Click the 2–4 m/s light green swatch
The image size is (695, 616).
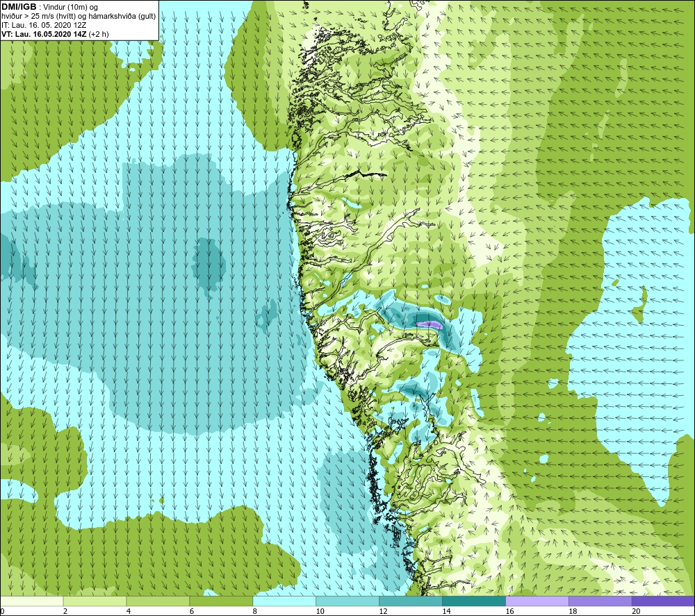pyautogui.click(x=95, y=601)
